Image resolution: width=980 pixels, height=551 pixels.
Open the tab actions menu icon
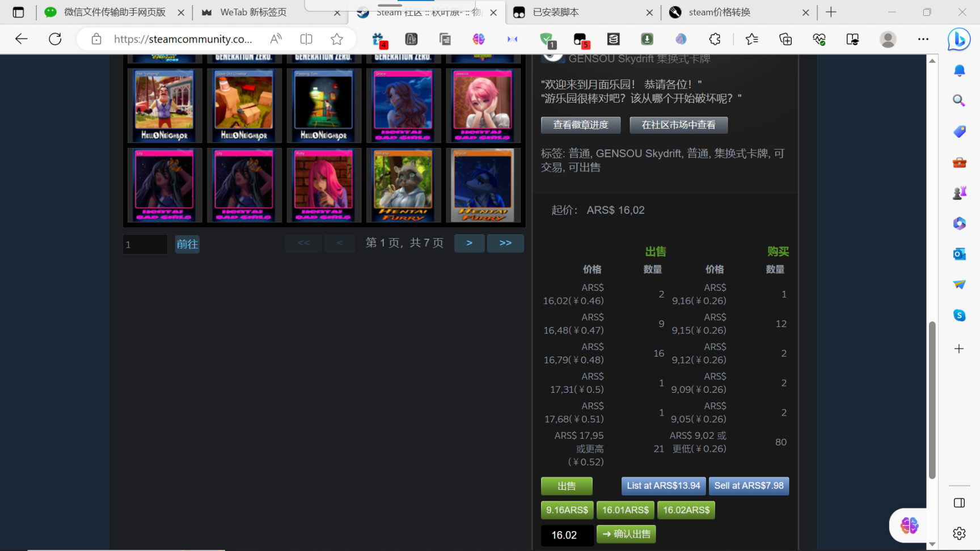click(x=18, y=12)
